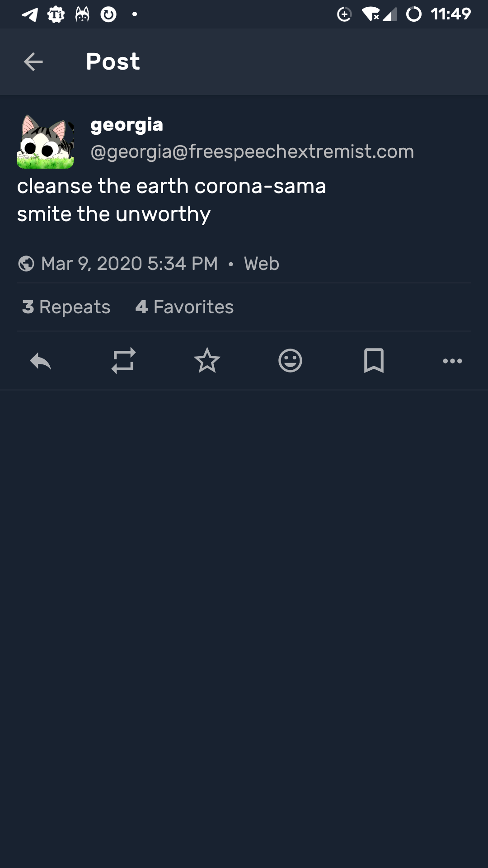Viewport: 488px width, 868px height.
Task: Tap the Mar 9, 2020 timestamp
Action: click(129, 264)
